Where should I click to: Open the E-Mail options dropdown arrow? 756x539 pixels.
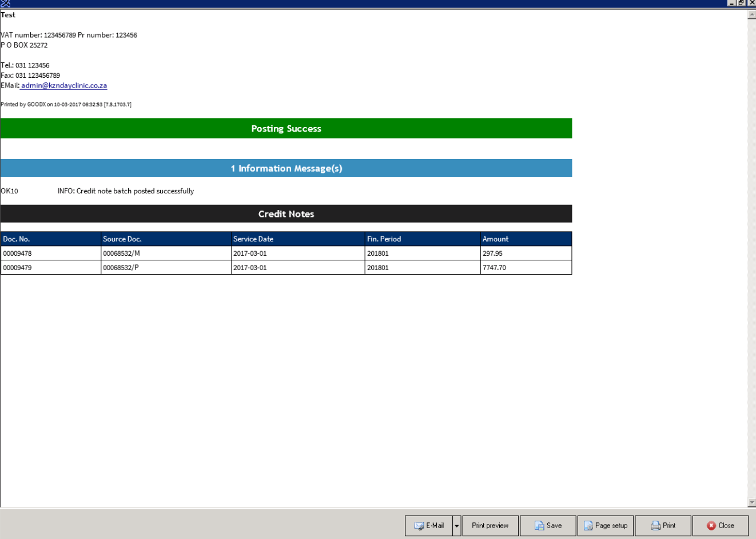tap(456, 525)
